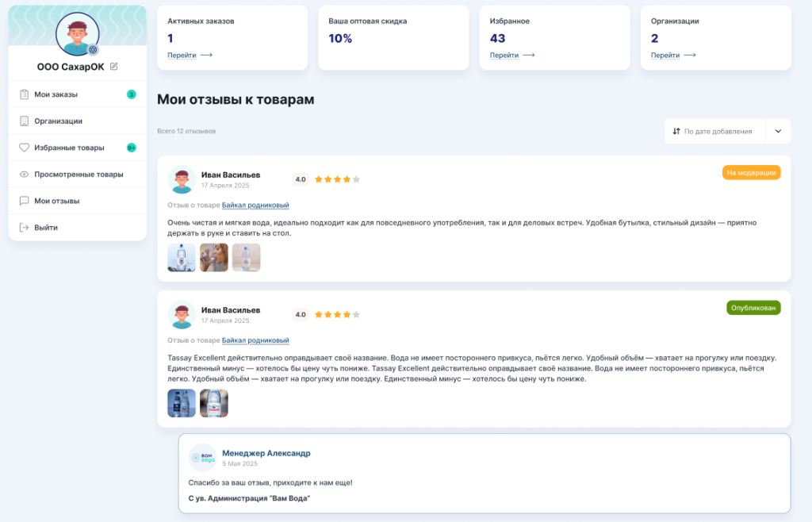Click Перейти link under Избранное card

click(x=511, y=56)
